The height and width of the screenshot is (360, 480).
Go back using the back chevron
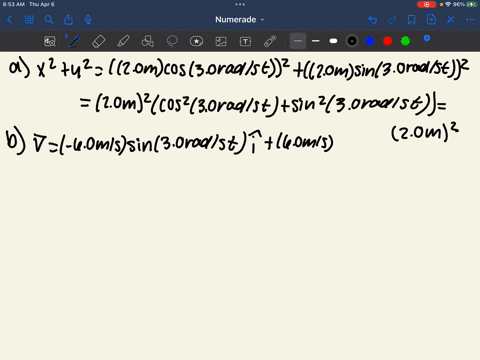pos(9,20)
